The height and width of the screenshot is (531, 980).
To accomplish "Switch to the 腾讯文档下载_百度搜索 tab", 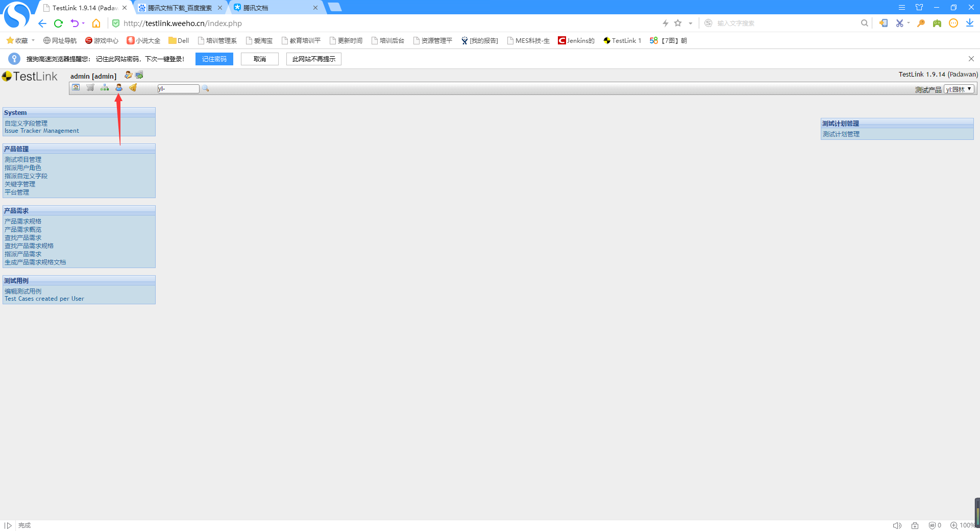I will [180, 8].
